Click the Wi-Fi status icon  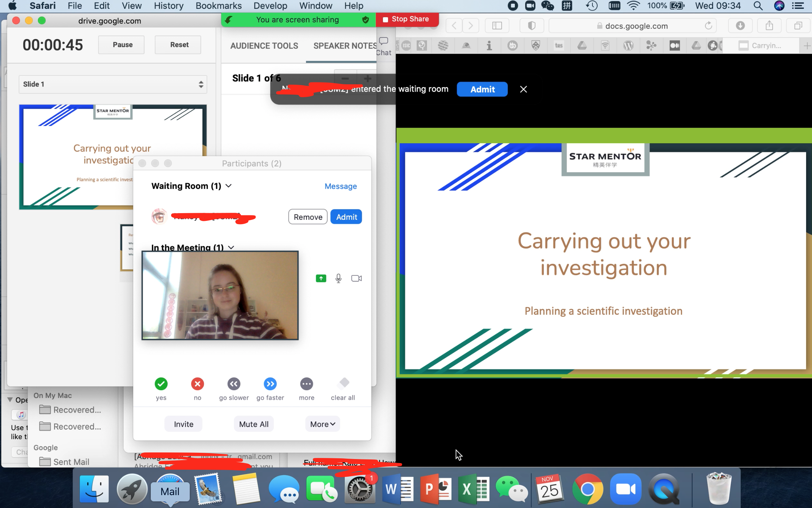coord(633,6)
